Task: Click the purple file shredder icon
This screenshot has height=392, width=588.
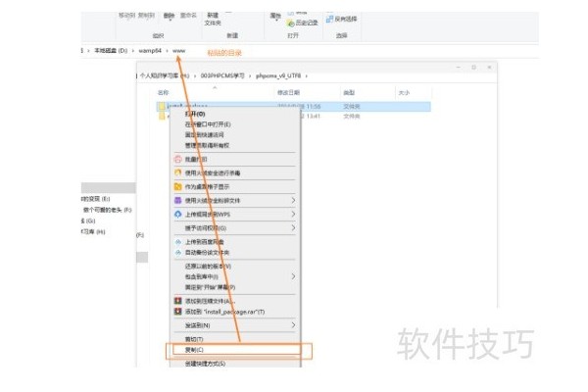Action: [177, 200]
